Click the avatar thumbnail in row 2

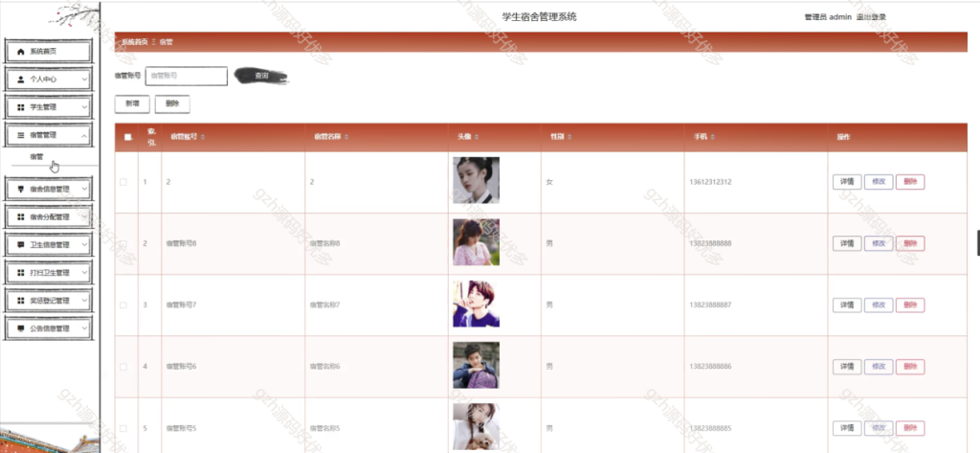476,242
